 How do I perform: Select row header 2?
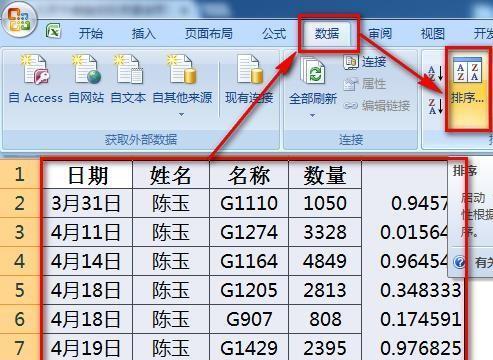click(20, 203)
